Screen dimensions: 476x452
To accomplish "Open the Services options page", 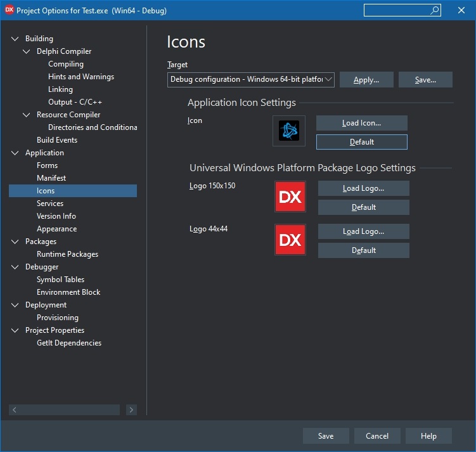I will pyautogui.click(x=50, y=203).
